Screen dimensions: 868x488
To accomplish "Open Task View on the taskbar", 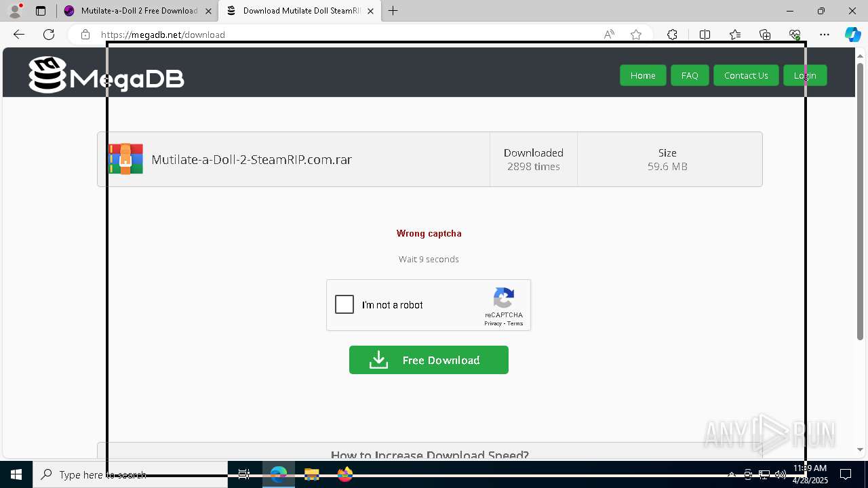I will click(x=244, y=474).
